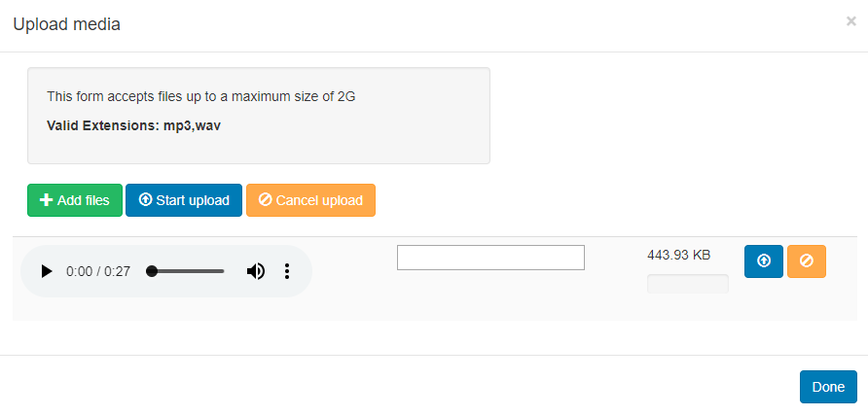Click the row's orange cancel icon button

coord(806,260)
